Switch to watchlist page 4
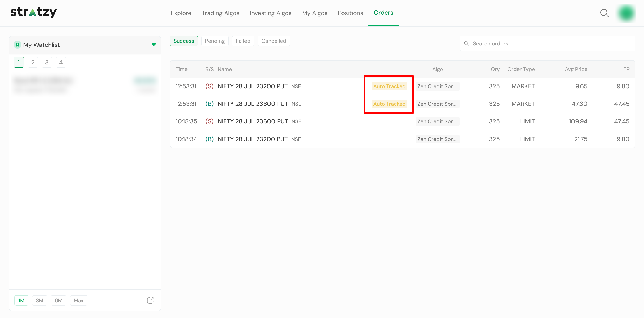This screenshot has width=644, height=318. 61,62
